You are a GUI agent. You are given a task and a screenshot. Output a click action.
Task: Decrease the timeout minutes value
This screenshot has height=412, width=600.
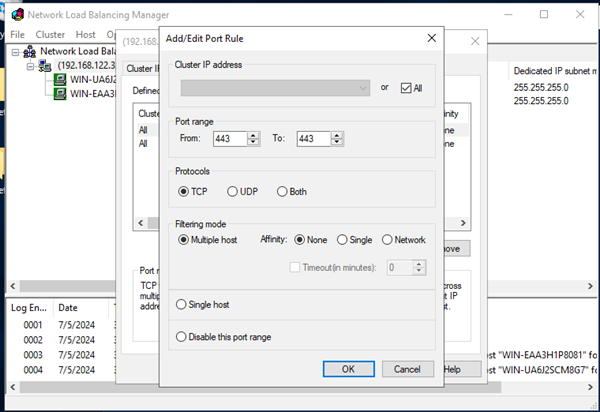pos(419,271)
